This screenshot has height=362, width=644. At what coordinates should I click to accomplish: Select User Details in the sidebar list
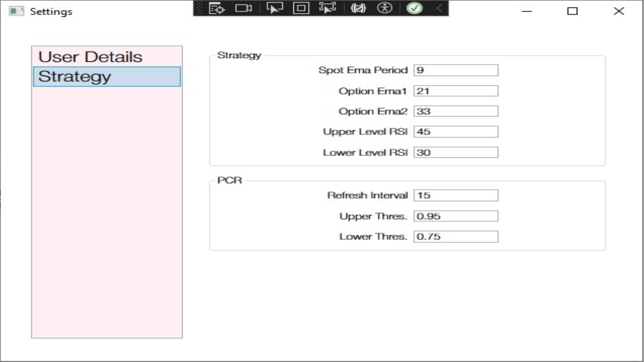[107, 57]
